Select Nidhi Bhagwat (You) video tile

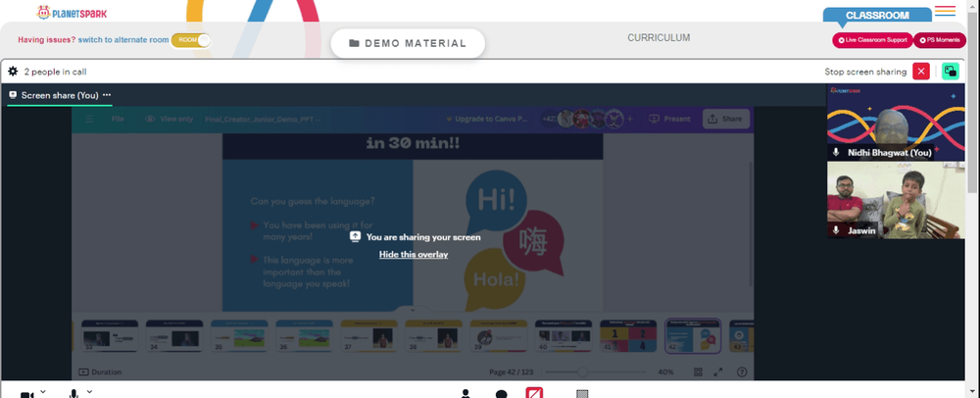[896, 122]
